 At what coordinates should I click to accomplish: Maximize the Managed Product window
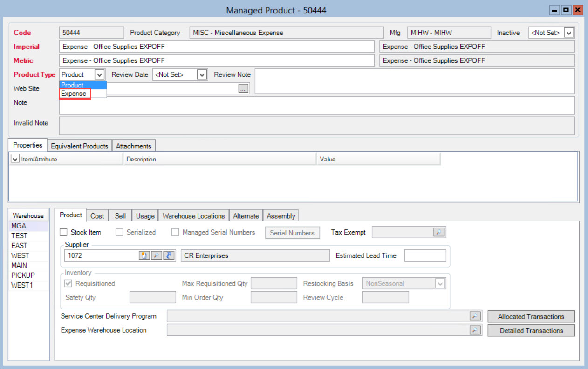tap(566, 10)
